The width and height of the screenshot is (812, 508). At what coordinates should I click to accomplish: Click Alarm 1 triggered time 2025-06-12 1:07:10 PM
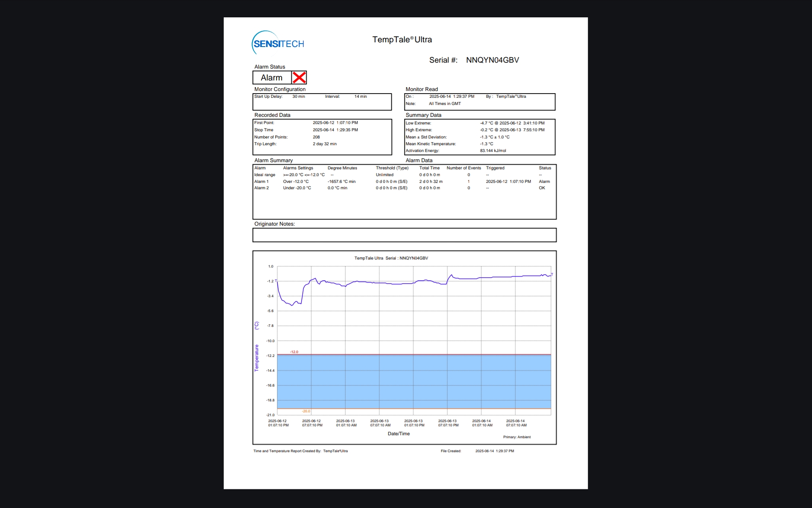pyautogui.click(x=508, y=182)
